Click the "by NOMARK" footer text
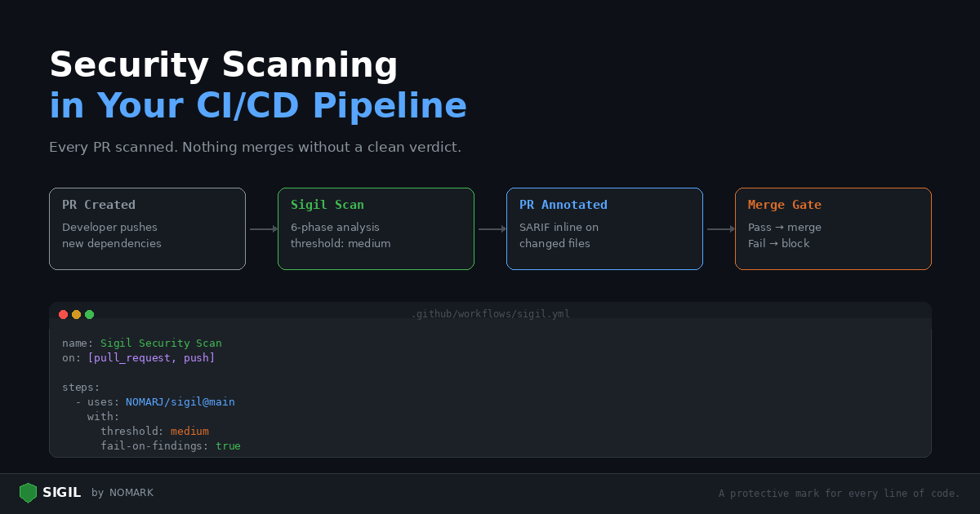This screenshot has height=514, width=980. [122, 493]
